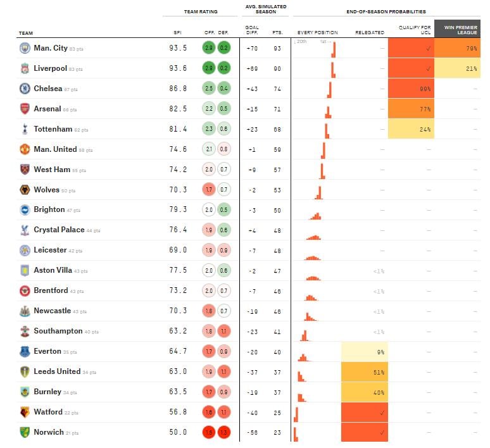The width and height of the screenshot is (490, 448).
Task: Sort table by TEAM column header
Action: click(x=25, y=33)
